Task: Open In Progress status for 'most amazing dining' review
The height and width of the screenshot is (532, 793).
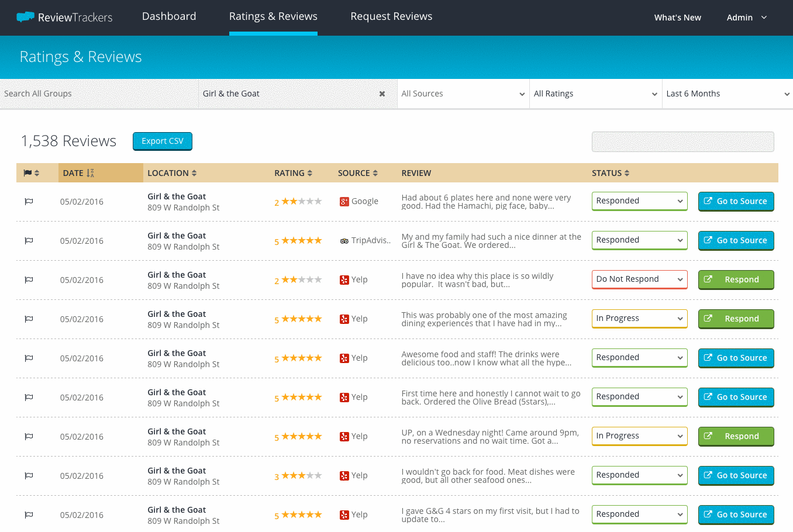Action: [639, 319]
